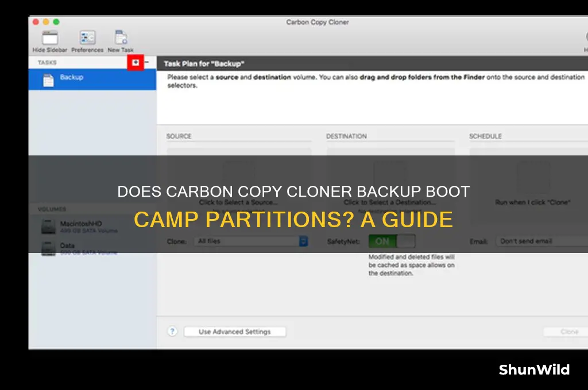Click the TASKS sidebar heading
The image size is (588, 390).
47,63
